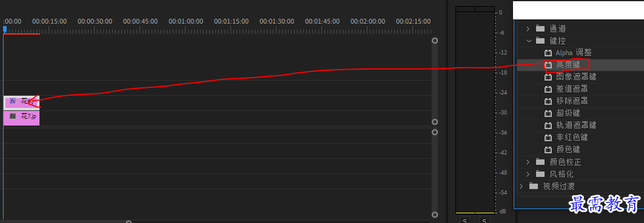Viewport: 644px width, 223px height.
Task: Select the 图像遮罩键 effect name
Action: (576, 77)
